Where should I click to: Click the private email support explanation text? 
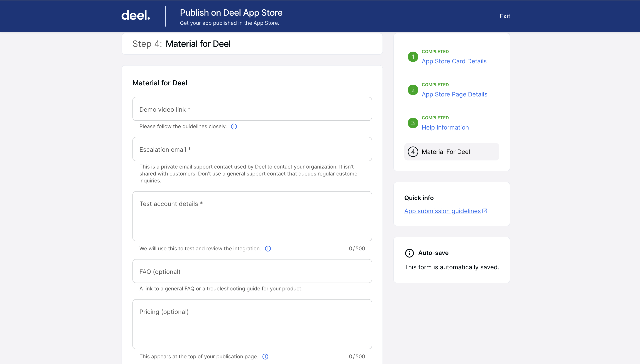pyautogui.click(x=249, y=174)
